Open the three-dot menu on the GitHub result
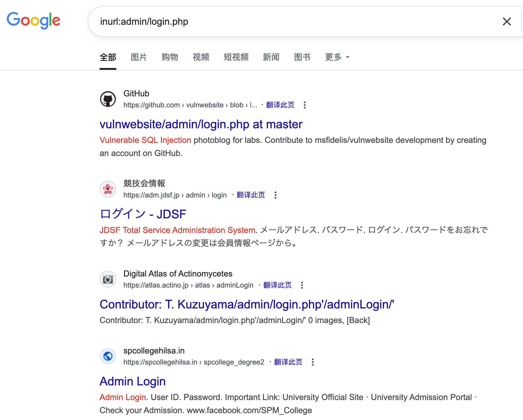This screenshot has width=523, height=420. (305, 106)
